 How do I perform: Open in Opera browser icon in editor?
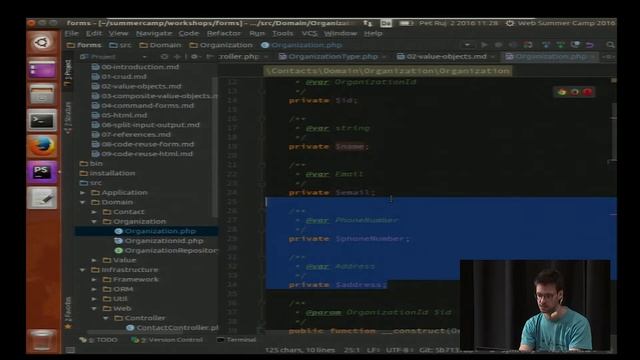click(x=587, y=92)
